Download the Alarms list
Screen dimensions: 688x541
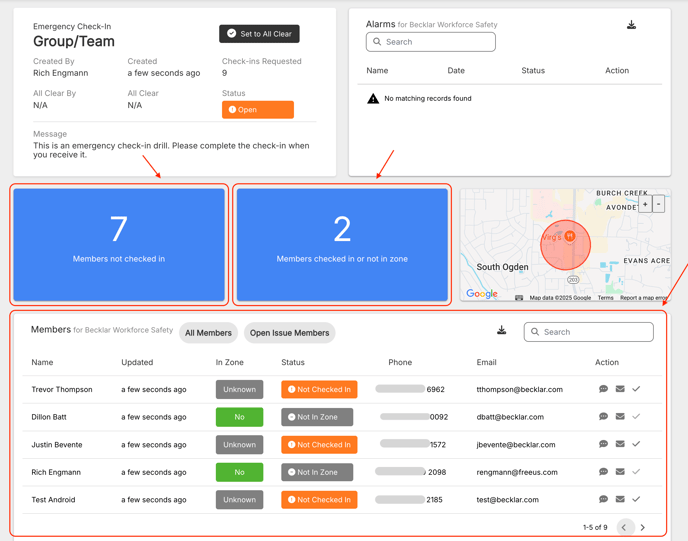tap(631, 25)
